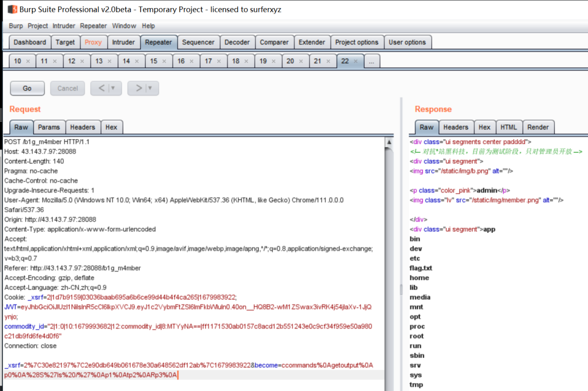Place the cursor in the POST body line
The width and height of the screenshot is (588, 391).
pyautogui.click(x=194, y=370)
